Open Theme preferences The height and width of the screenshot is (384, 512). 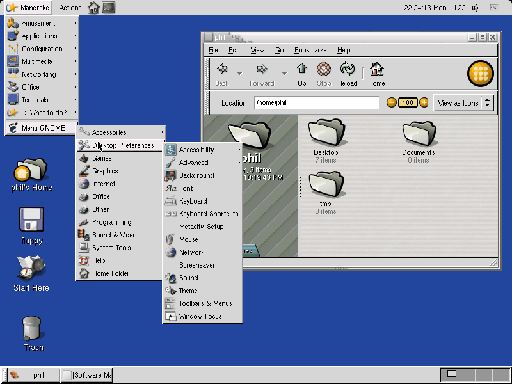click(x=203, y=291)
